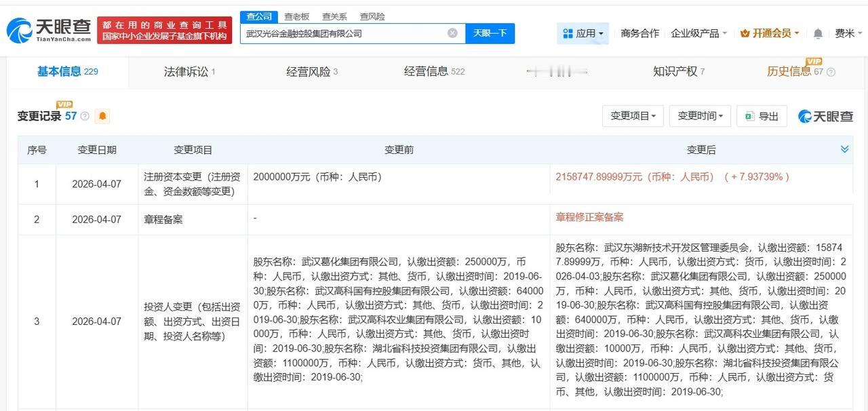Select the 知识产权 tab
Viewport: 868px width, 411px height.
coord(677,71)
